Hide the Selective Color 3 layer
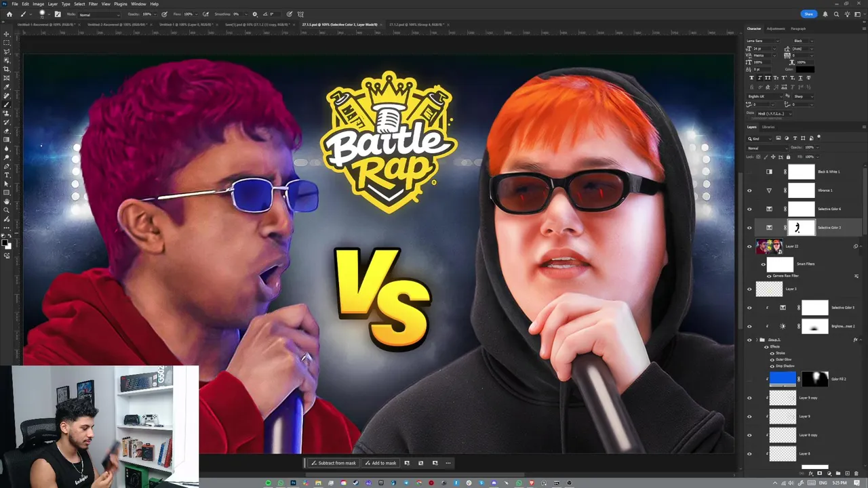 pyautogui.click(x=749, y=228)
